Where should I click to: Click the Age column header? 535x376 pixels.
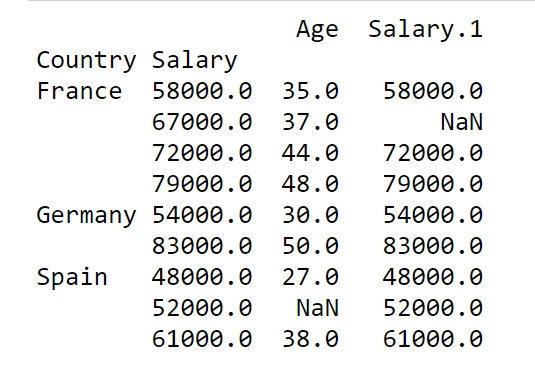point(317,30)
